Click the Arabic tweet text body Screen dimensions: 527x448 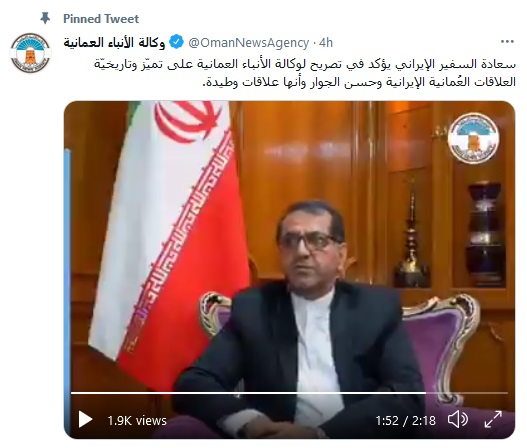pos(305,73)
